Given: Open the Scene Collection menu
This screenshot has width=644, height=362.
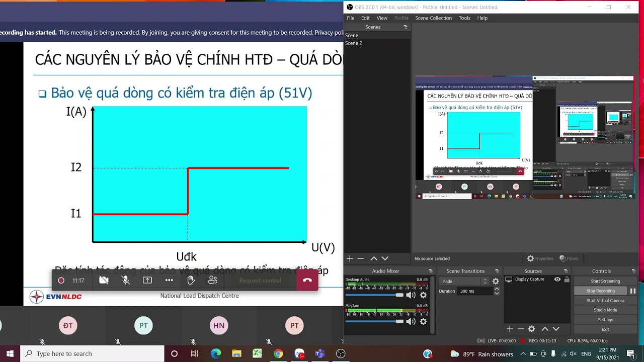Looking at the screenshot, I should pyautogui.click(x=433, y=18).
